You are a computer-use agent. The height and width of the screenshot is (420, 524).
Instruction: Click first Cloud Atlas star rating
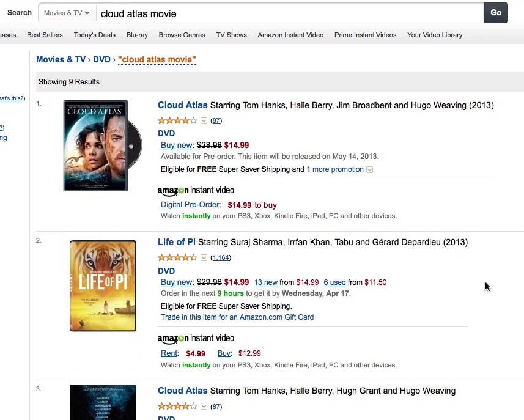click(177, 121)
